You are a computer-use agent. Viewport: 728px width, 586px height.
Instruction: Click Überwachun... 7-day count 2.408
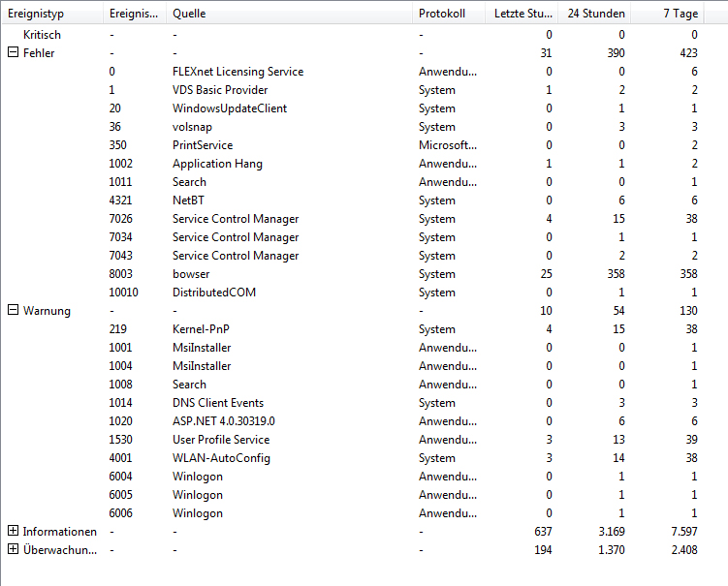[x=684, y=550]
